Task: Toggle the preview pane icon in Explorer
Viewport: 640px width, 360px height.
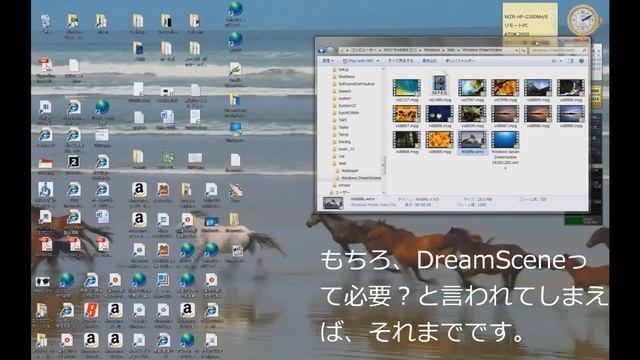Action: pos(571,61)
